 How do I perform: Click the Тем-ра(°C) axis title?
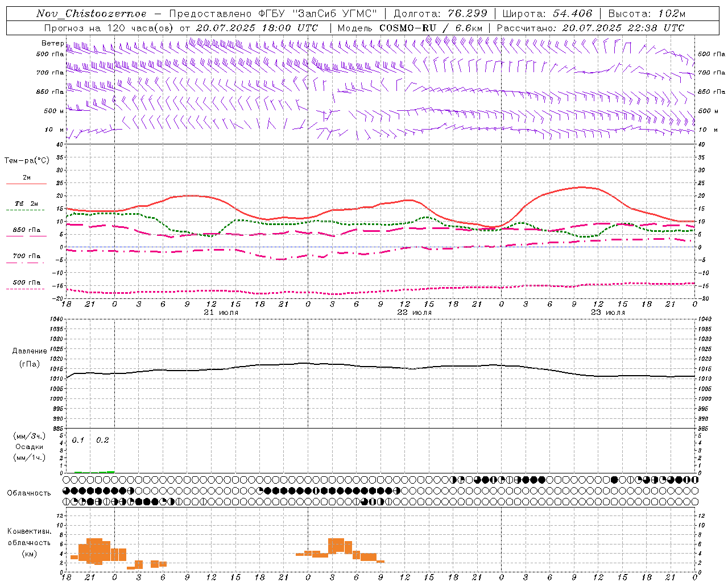pyautogui.click(x=27, y=160)
